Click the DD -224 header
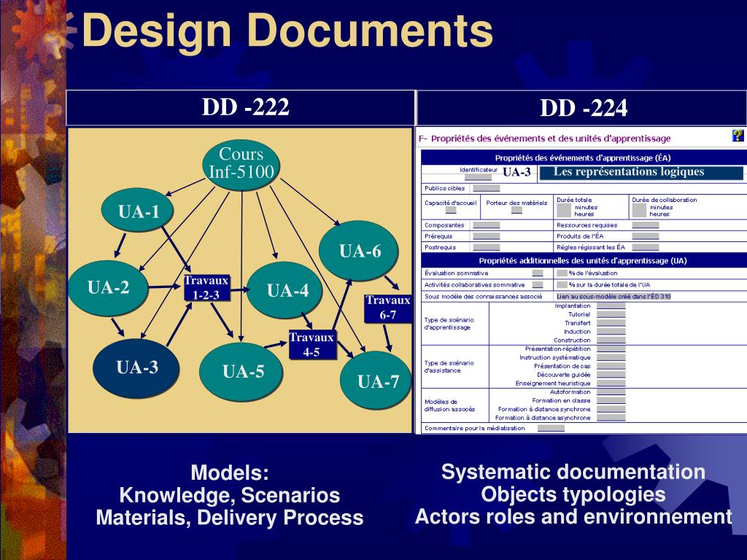Screen dimensions: 747x560 [583, 109]
